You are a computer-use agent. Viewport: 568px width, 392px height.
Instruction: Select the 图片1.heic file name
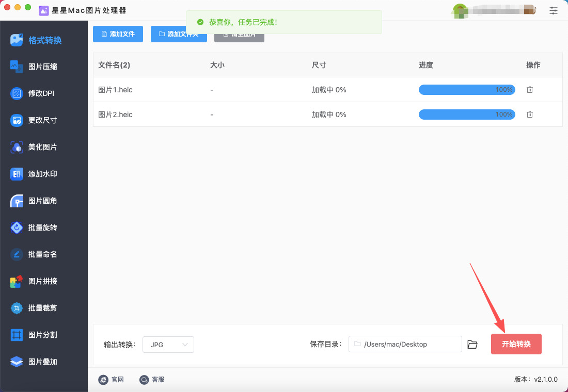point(115,90)
